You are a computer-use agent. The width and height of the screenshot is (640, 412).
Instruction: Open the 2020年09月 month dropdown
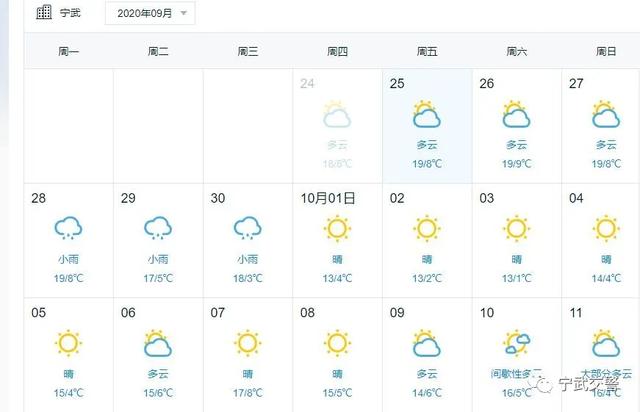[x=150, y=14]
